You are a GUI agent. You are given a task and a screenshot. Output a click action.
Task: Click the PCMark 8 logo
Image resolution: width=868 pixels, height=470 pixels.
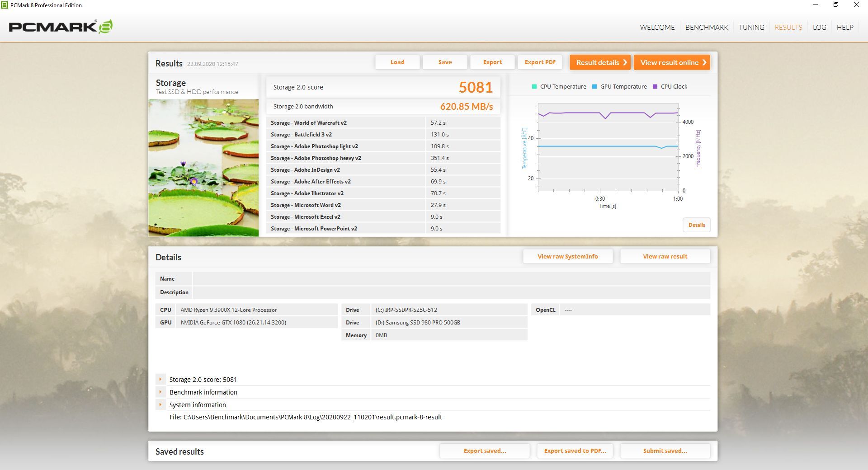(x=61, y=27)
